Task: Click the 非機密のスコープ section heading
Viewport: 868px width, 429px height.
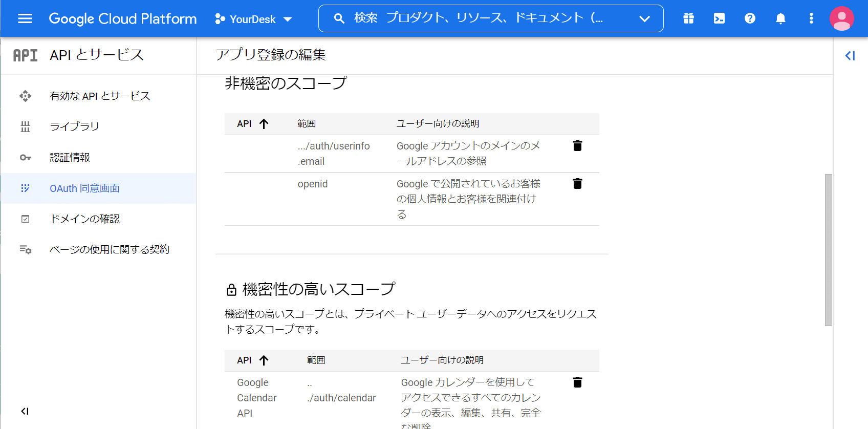Action: coord(286,83)
